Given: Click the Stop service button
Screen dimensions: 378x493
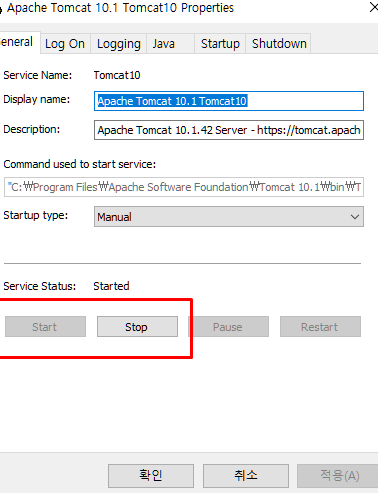Looking at the screenshot, I should (137, 327).
